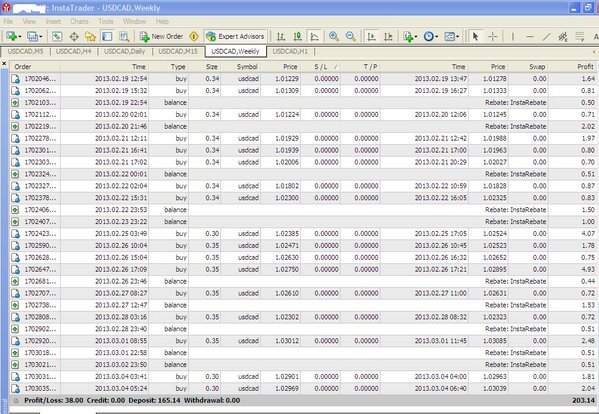Open the Periods clock dropdown
The width and height of the screenshot is (599, 414).
[431, 36]
